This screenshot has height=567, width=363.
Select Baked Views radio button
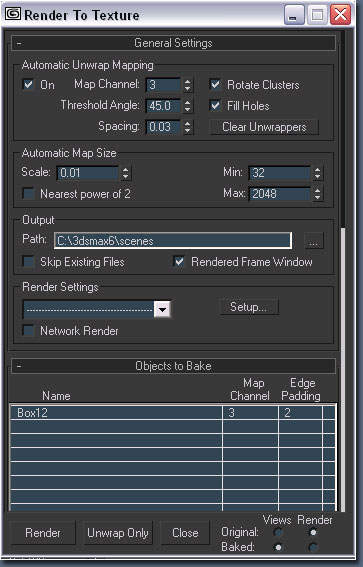tap(278, 547)
